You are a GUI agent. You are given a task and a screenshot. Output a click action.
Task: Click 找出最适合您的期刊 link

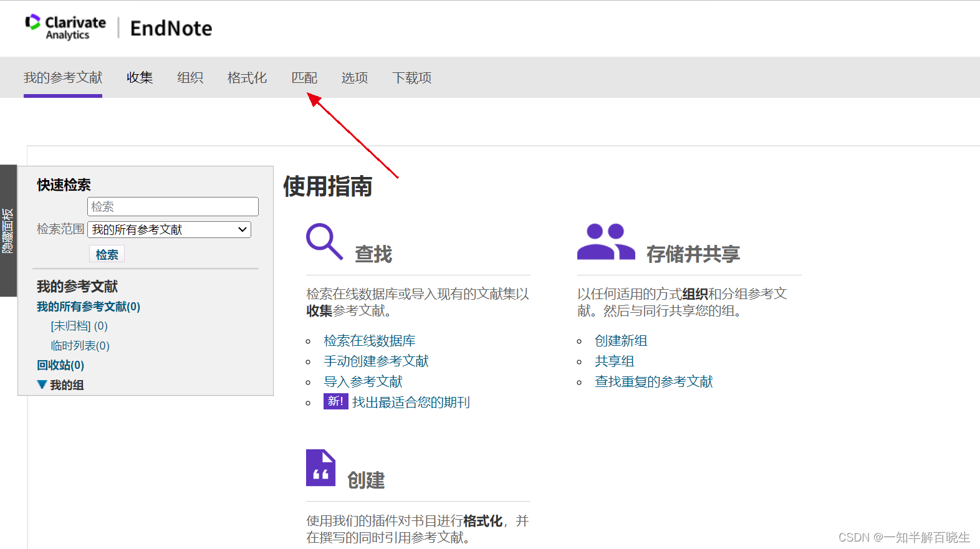(x=411, y=403)
